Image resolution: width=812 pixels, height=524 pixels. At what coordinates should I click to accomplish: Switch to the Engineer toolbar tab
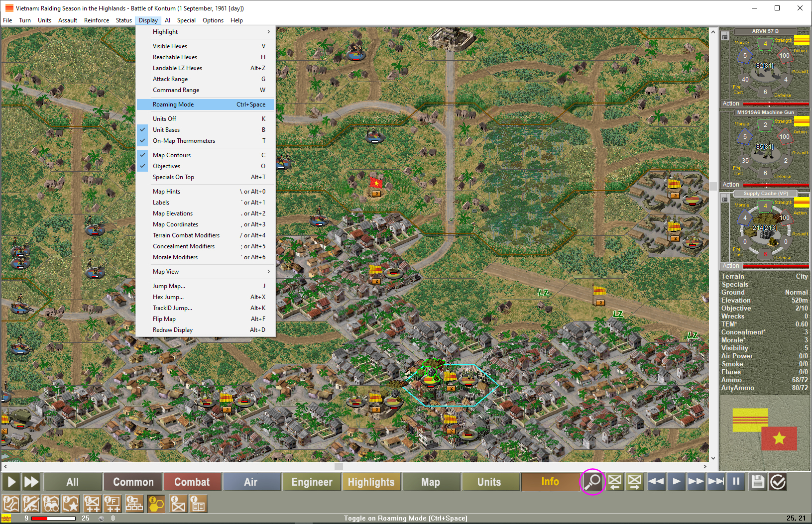pos(312,482)
